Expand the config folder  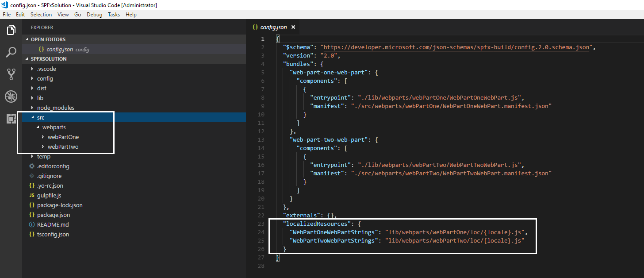[134, 78]
